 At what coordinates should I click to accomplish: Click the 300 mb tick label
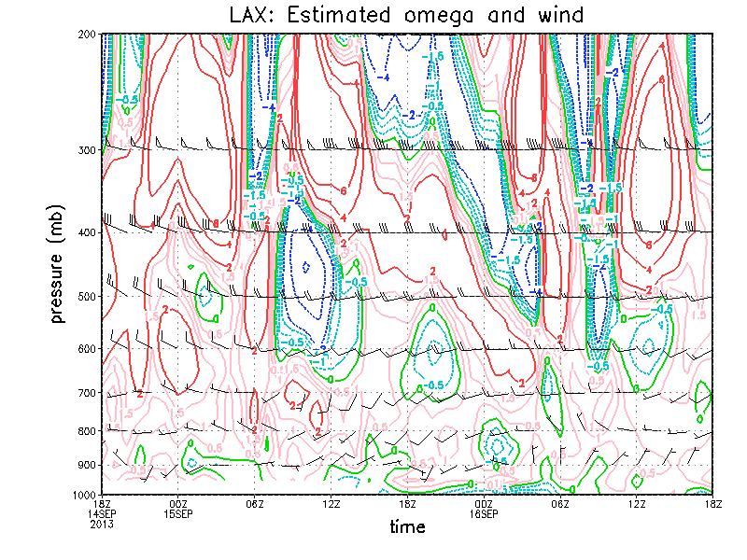[86, 150]
